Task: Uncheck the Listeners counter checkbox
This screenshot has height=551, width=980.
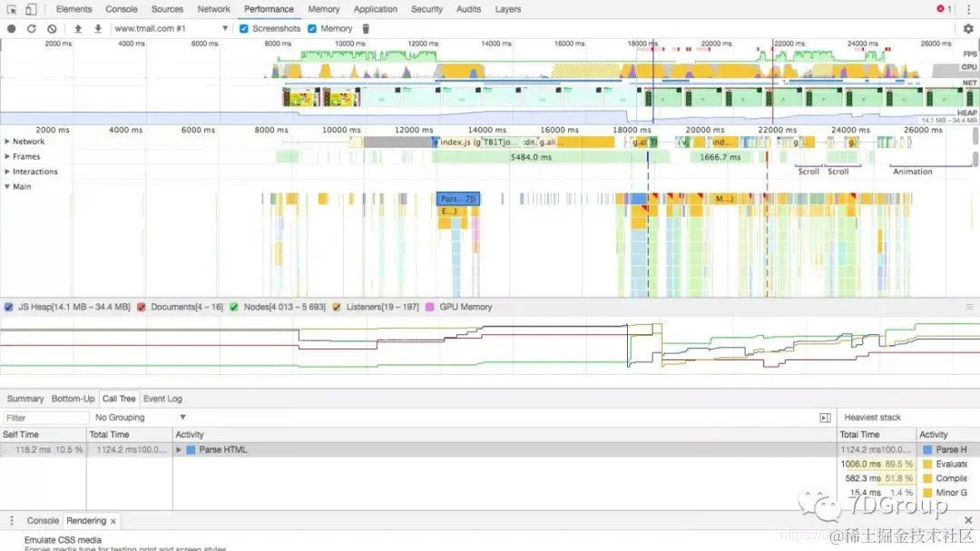Action: pyautogui.click(x=337, y=307)
